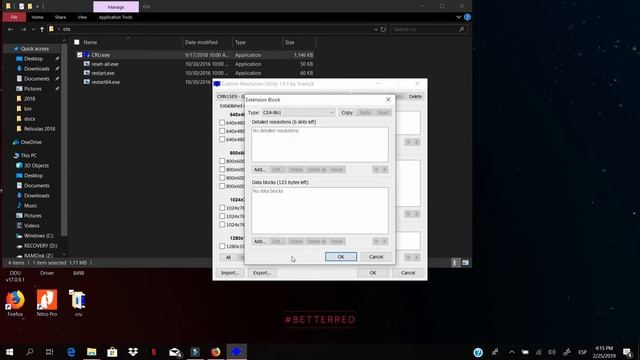Confirm Extension Block with OK
The image size is (640, 360).
pyautogui.click(x=341, y=257)
